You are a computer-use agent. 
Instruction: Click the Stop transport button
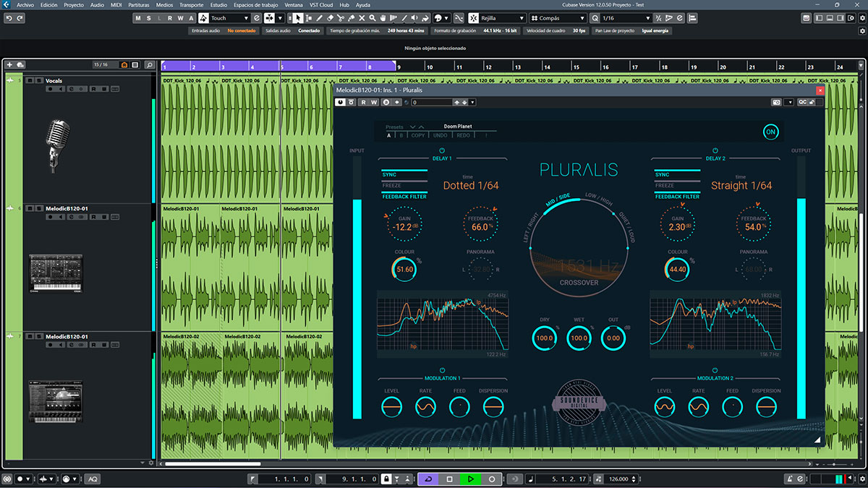tap(449, 479)
